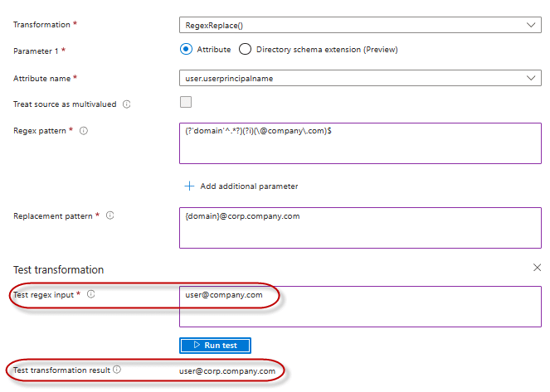Image resolution: width=550 pixels, height=392 pixels.
Task: Click the Test transformation section heading
Action: (58, 270)
